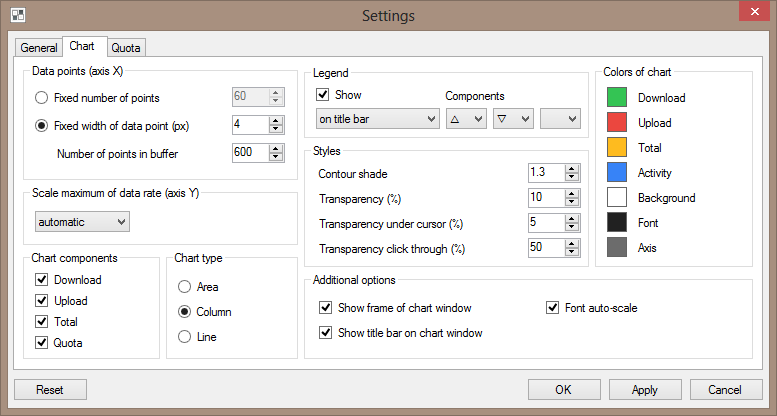Viewport: 777px width, 416px height.
Task: Choose the Line chart type
Action: point(184,338)
